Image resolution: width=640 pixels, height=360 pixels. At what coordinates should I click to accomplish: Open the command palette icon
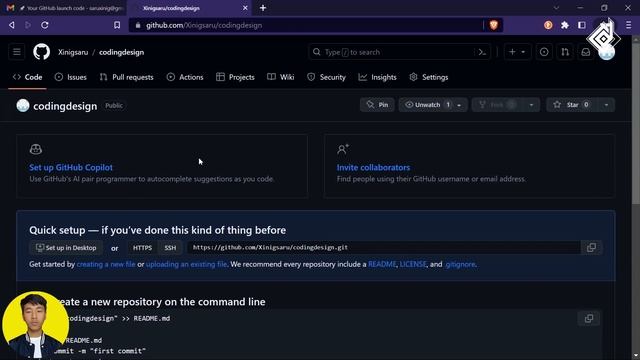[482, 52]
